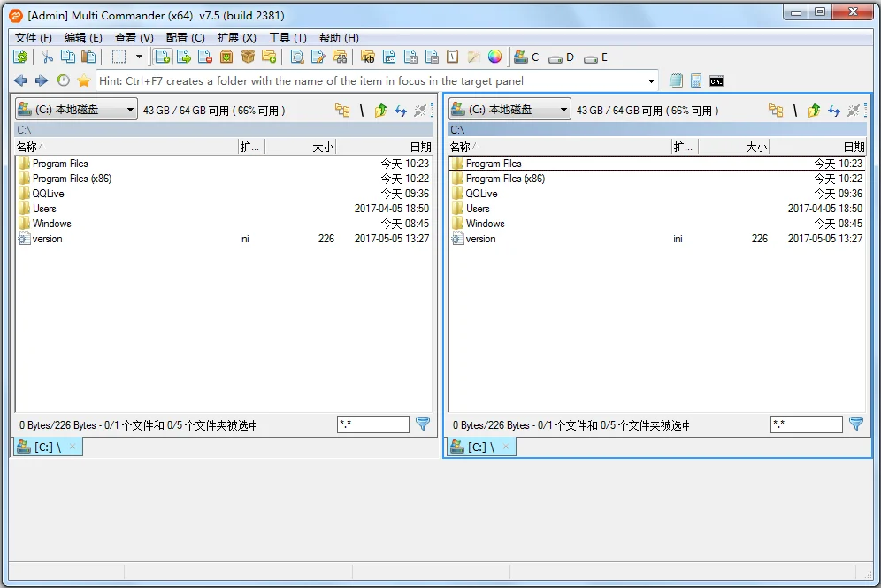Click the Paste toolbar icon
The height and width of the screenshot is (588, 881).
click(93, 57)
